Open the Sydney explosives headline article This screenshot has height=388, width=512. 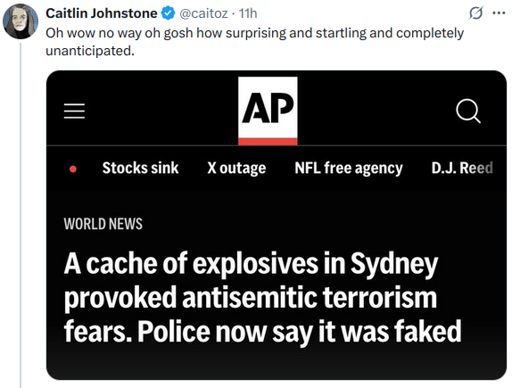pyautogui.click(x=263, y=297)
